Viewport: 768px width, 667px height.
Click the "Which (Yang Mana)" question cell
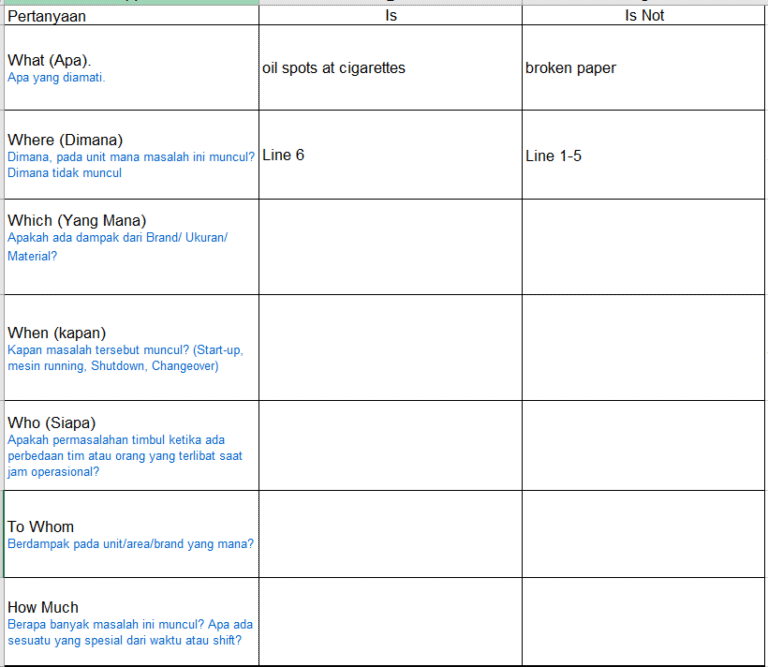coord(130,246)
